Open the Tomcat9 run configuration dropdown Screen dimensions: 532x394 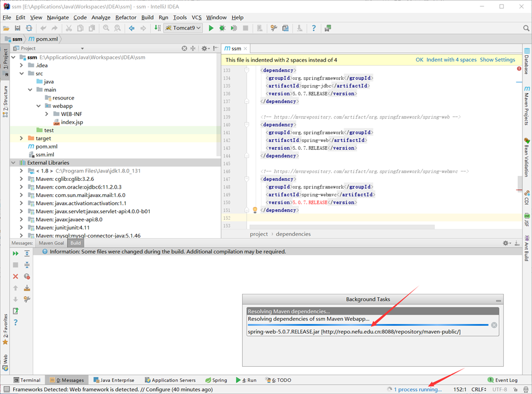(183, 28)
